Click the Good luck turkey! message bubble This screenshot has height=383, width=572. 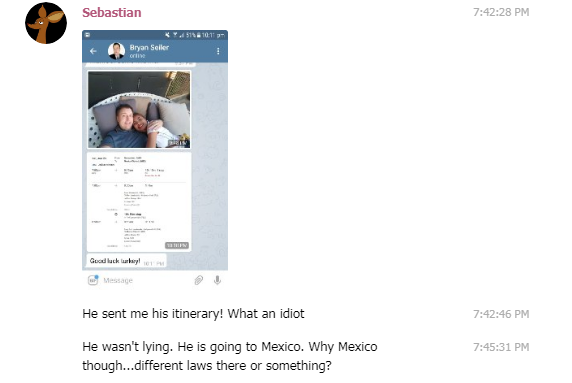pyautogui.click(x=126, y=261)
